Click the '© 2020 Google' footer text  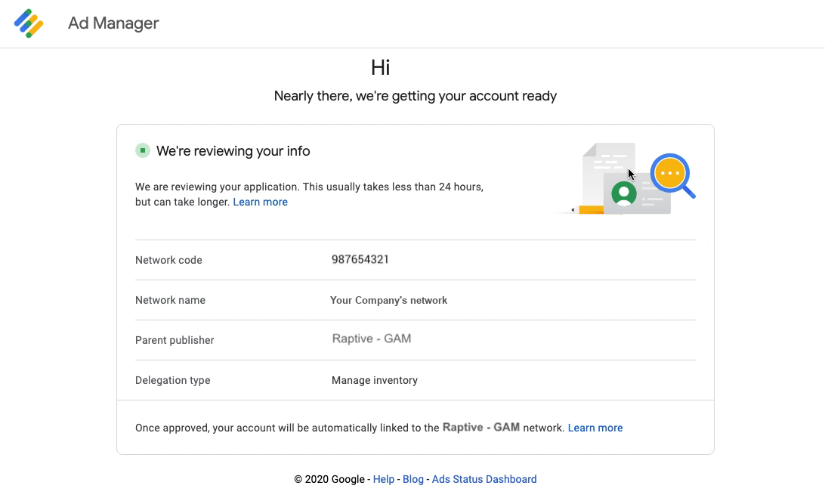(329, 479)
